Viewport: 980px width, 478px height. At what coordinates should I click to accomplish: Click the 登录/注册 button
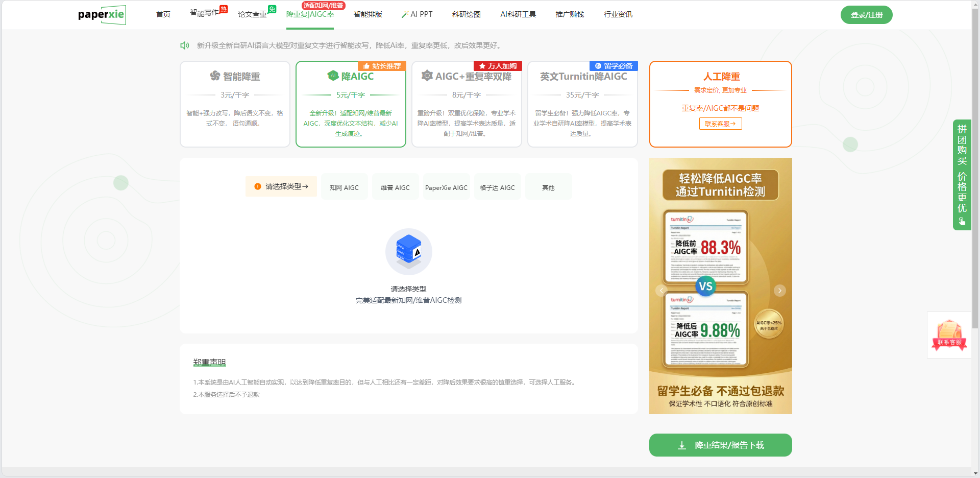866,15
